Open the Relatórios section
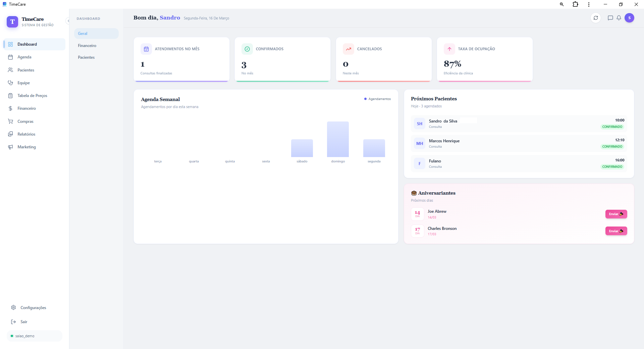The image size is (644, 349). click(x=26, y=134)
